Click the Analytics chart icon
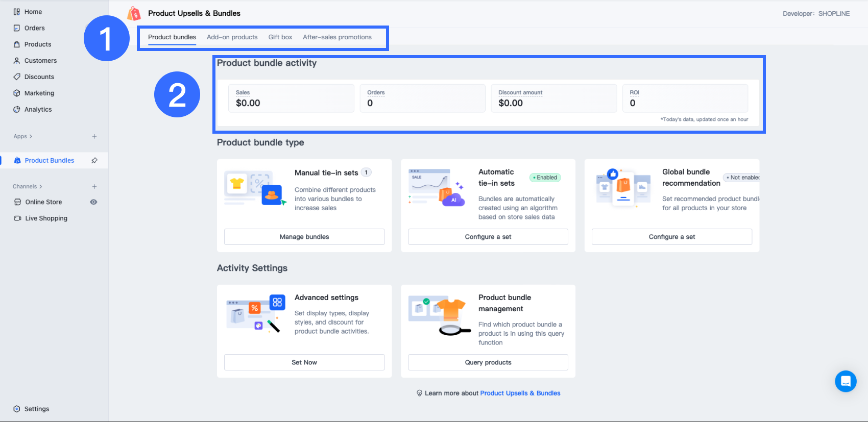This screenshot has width=868, height=422. pos(17,110)
